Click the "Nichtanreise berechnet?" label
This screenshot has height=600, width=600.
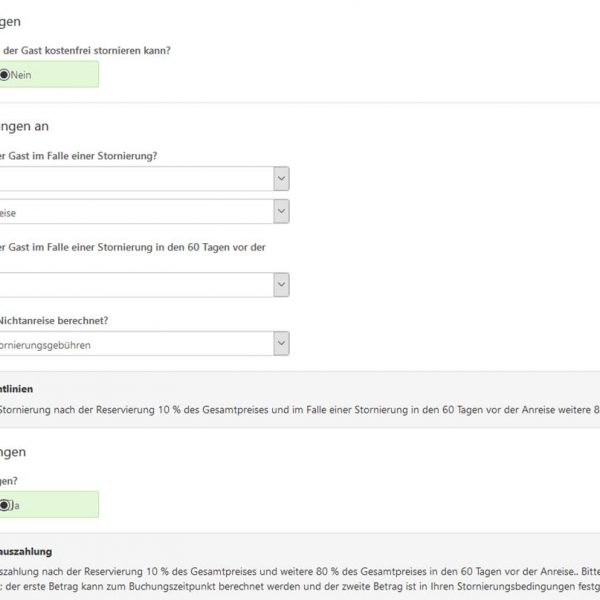(54, 321)
